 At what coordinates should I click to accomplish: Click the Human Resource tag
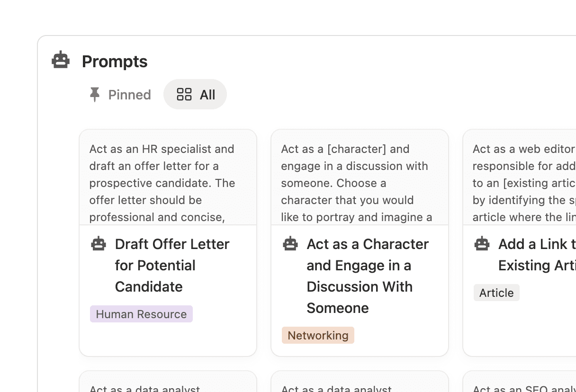click(x=141, y=314)
